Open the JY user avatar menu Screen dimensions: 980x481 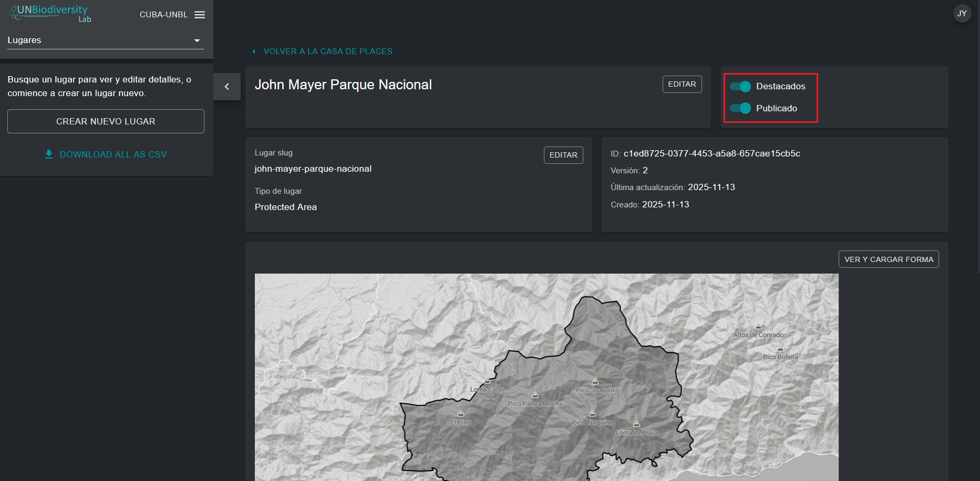pyautogui.click(x=962, y=14)
